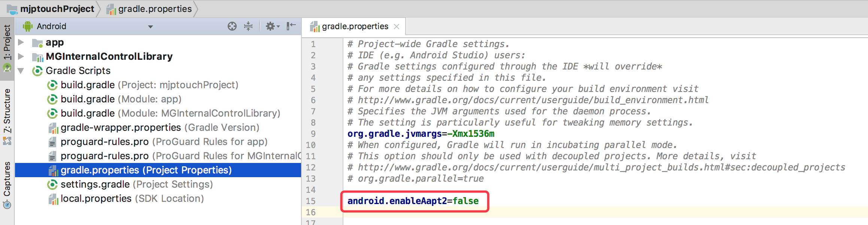
Task: Open build.gradle (Module: app)
Action: coord(121,99)
